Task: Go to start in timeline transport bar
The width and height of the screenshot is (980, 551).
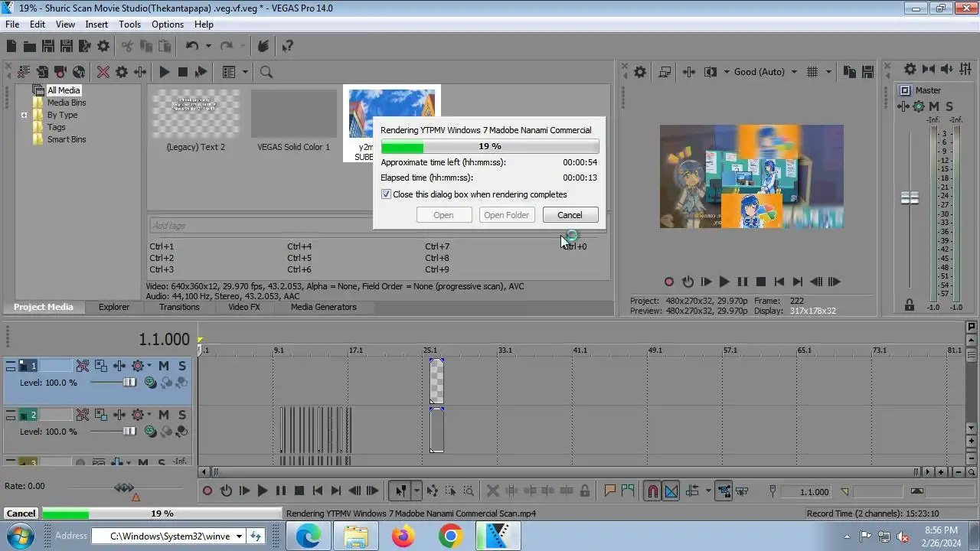Action: point(318,491)
